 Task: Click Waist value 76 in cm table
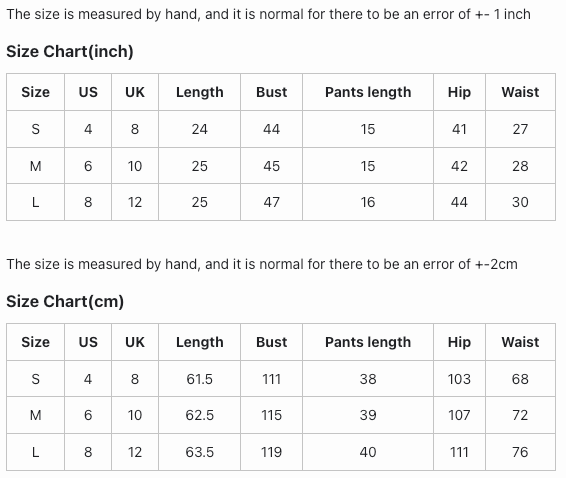click(x=520, y=452)
